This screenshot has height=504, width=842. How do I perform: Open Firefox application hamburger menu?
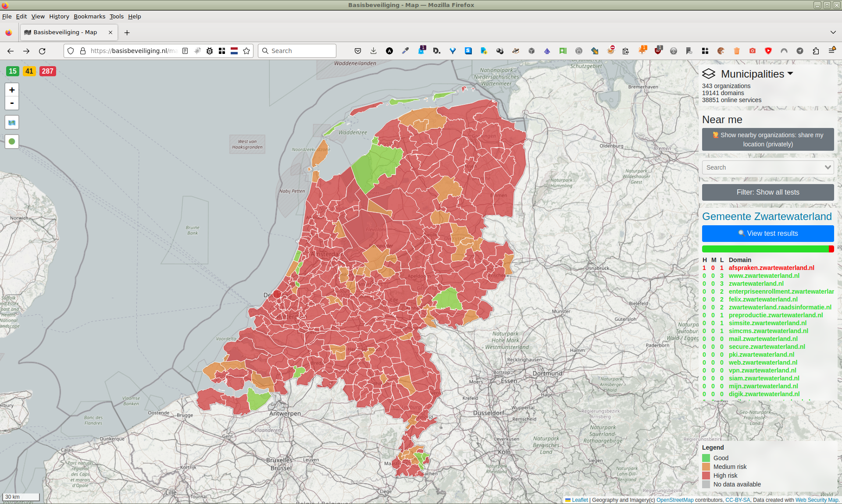[x=832, y=50]
